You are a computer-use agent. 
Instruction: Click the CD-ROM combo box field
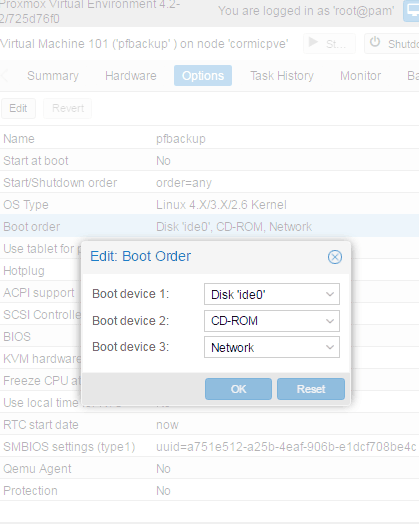coord(272,321)
